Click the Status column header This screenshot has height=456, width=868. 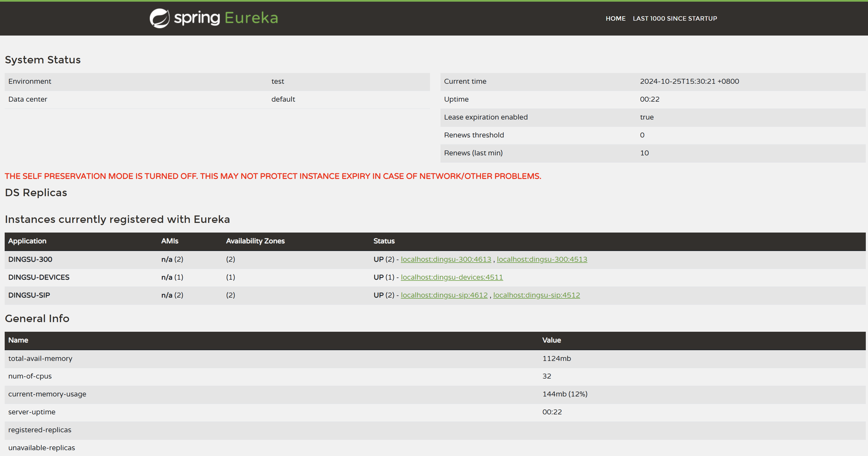pyautogui.click(x=384, y=241)
